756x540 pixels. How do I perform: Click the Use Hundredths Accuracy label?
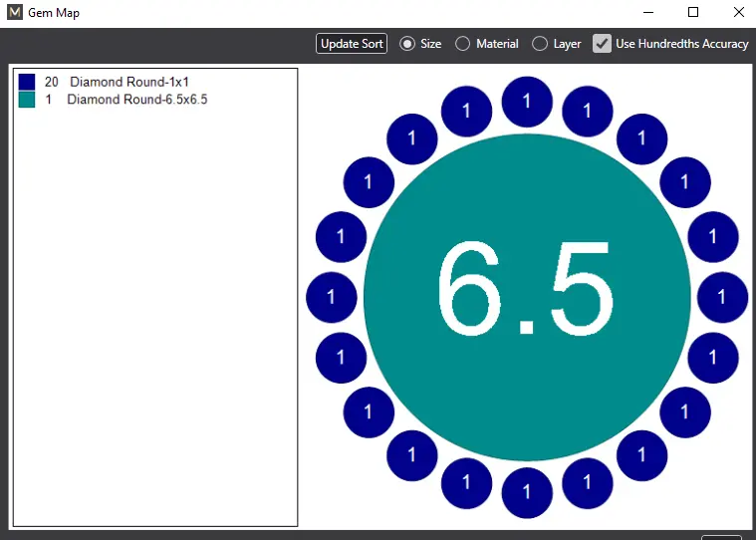click(681, 44)
